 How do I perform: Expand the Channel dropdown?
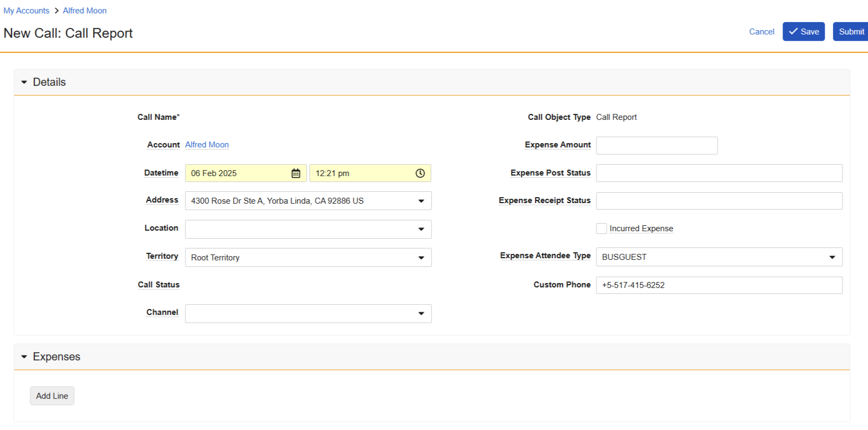tap(421, 313)
